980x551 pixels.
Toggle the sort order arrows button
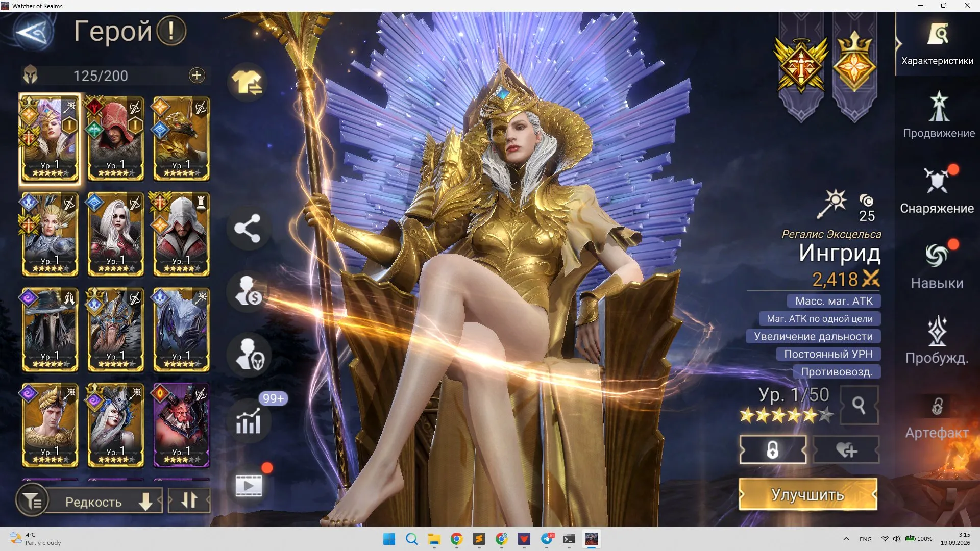(189, 500)
